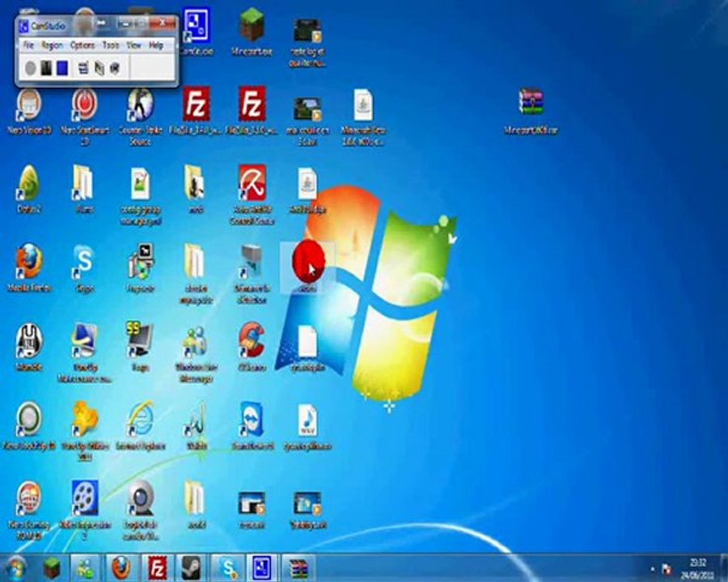Open FileZilla from the taskbar

158,568
